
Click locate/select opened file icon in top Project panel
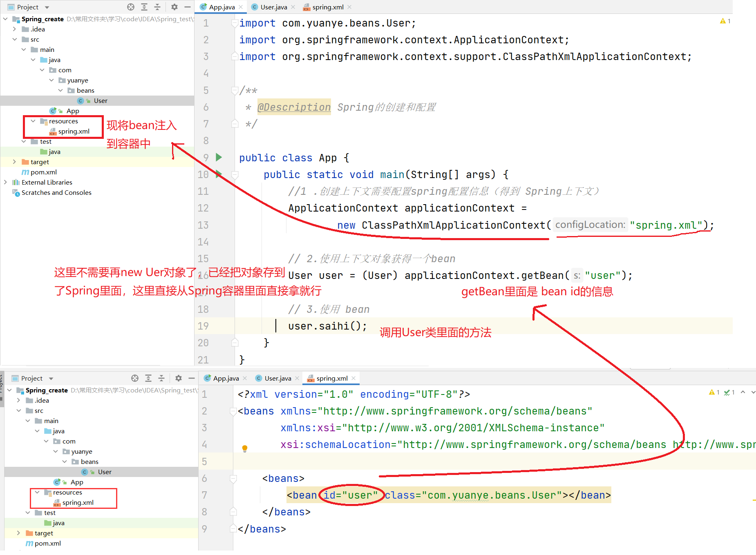click(131, 7)
